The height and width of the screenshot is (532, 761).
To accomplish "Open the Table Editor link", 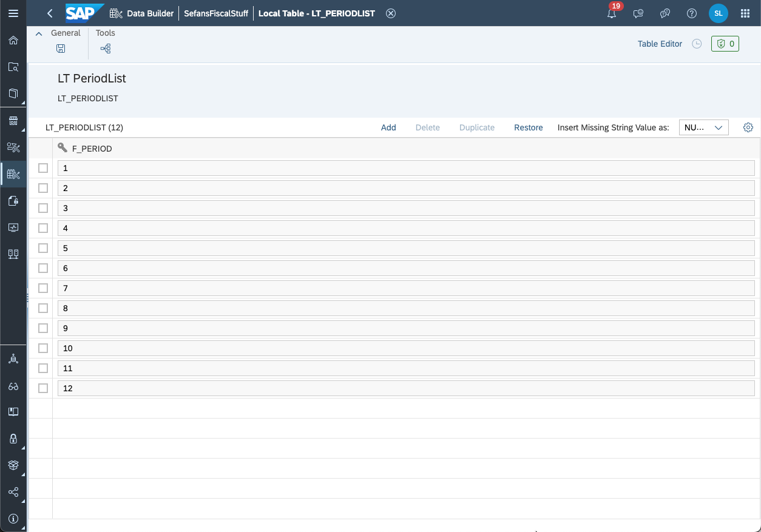I will tap(660, 44).
